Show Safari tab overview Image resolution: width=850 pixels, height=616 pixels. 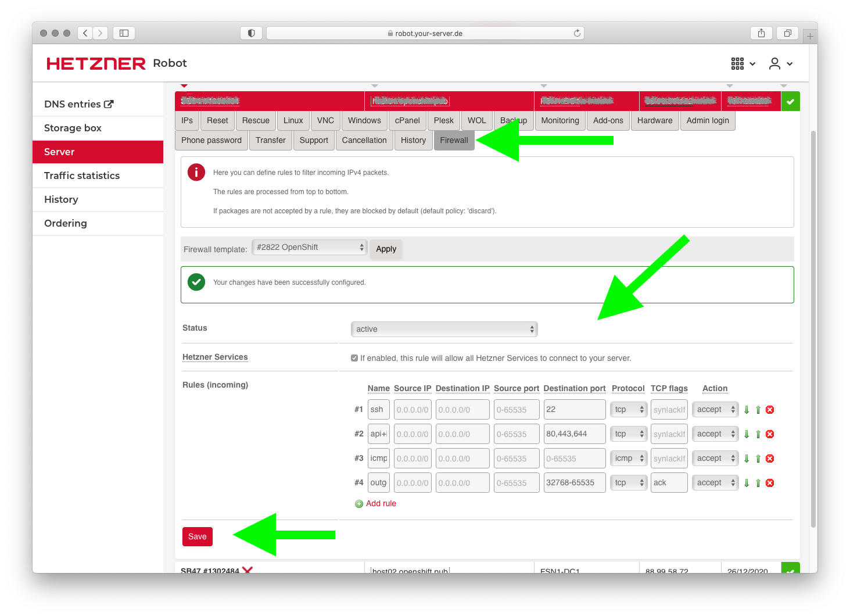[x=788, y=33]
